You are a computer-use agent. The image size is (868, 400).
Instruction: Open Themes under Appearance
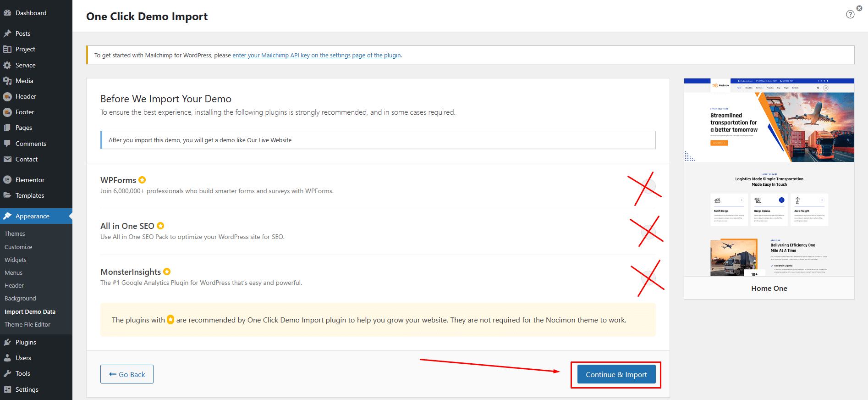(x=15, y=233)
